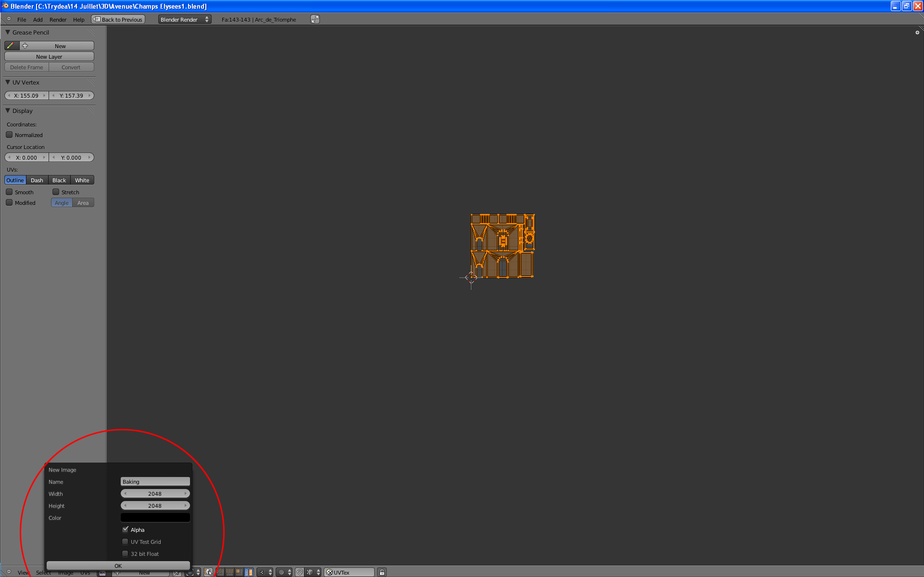Click the Delete Frame button

pyautogui.click(x=26, y=67)
